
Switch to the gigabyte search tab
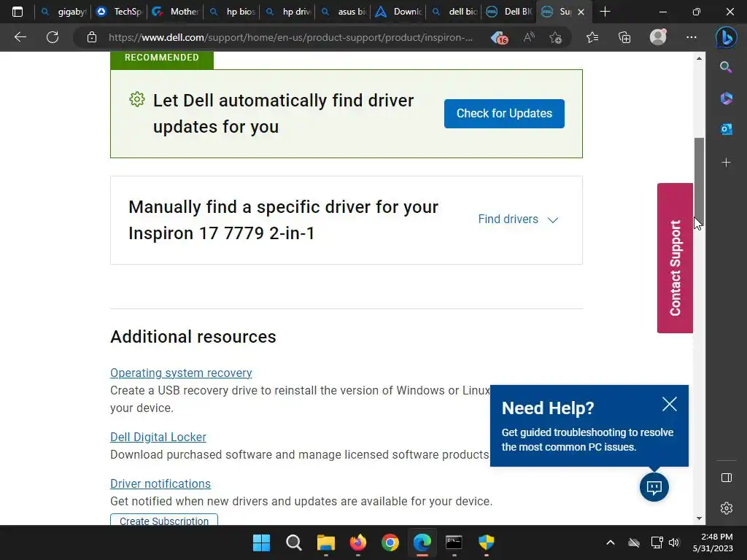click(x=64, y=12)
